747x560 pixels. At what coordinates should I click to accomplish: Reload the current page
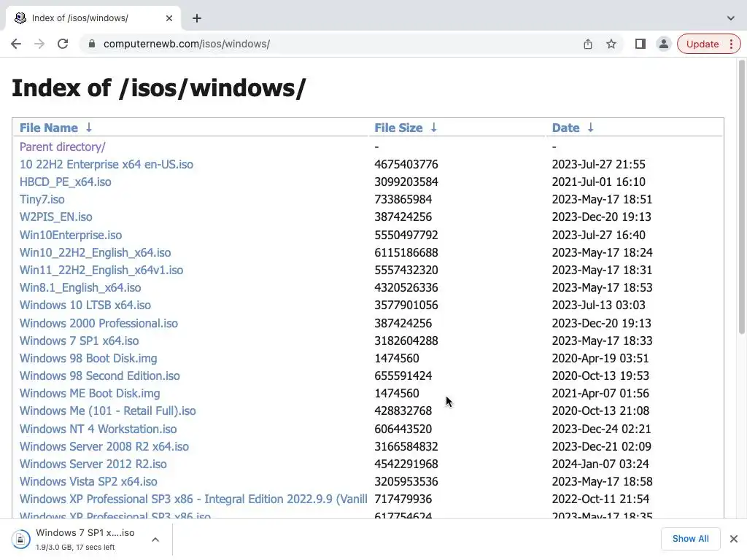63,44
